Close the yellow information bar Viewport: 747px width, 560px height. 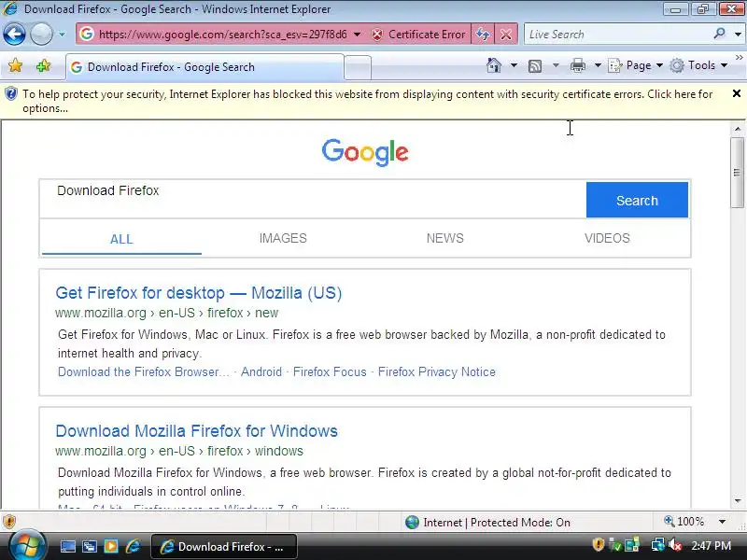736,93
